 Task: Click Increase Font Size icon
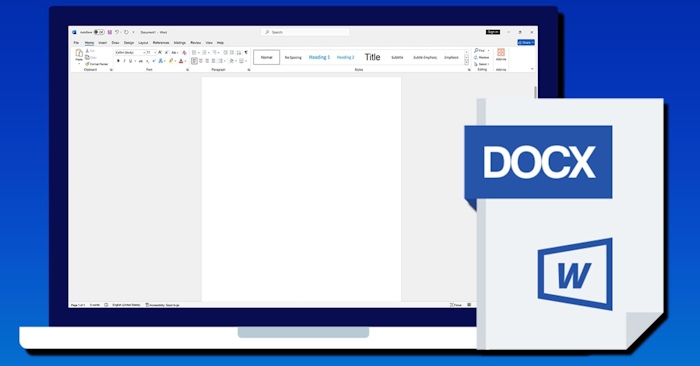160,53
